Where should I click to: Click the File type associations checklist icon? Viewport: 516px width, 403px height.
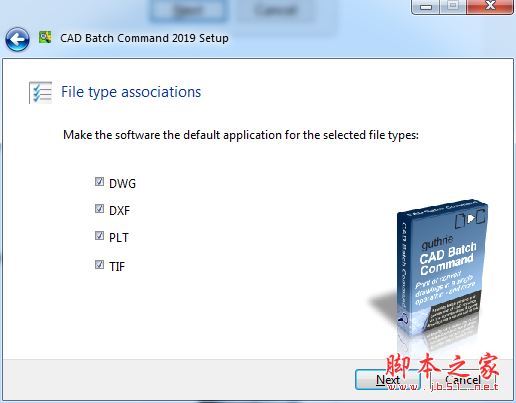coord(41,92)
